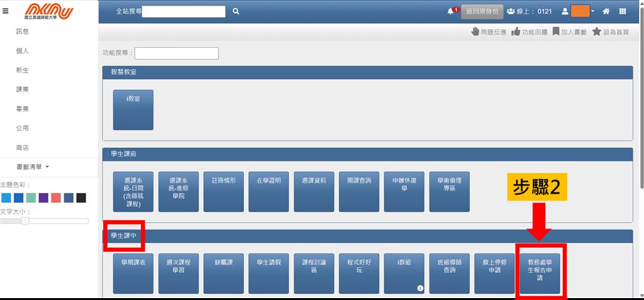Expand the 書籤清單 dropdown
Image resolution: width=644 pixels, height=300 pixels.
33,167
